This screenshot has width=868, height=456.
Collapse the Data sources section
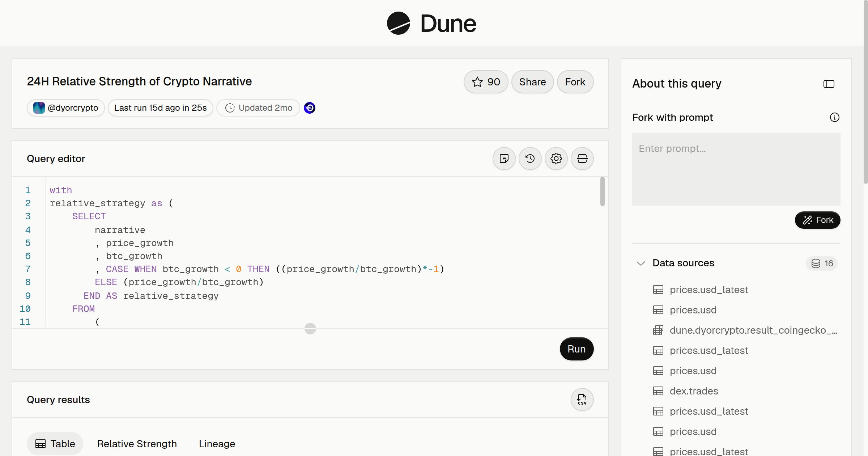pyautogui.click(x=641, y=263)
